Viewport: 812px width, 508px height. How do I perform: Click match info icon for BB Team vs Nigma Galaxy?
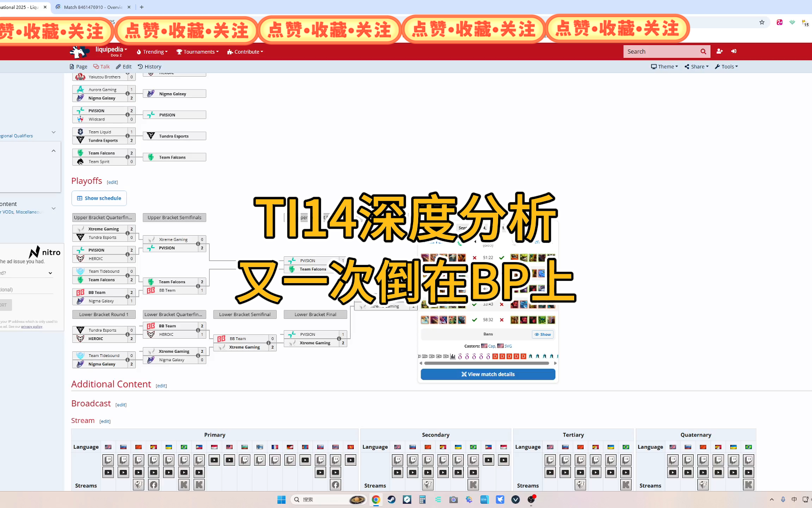[127, 297]
